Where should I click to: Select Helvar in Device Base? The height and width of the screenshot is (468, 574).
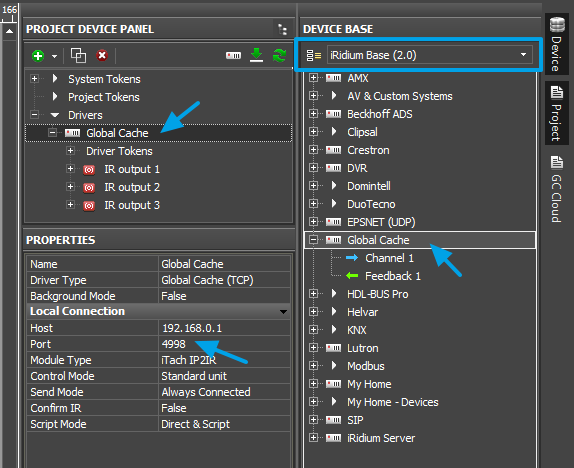[362, 312]
